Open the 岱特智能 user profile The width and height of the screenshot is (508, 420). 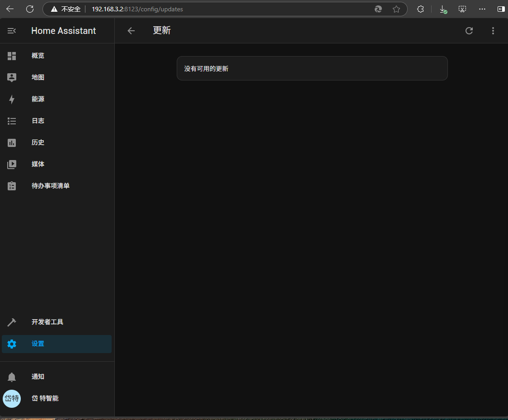click(x=44, y=398)
